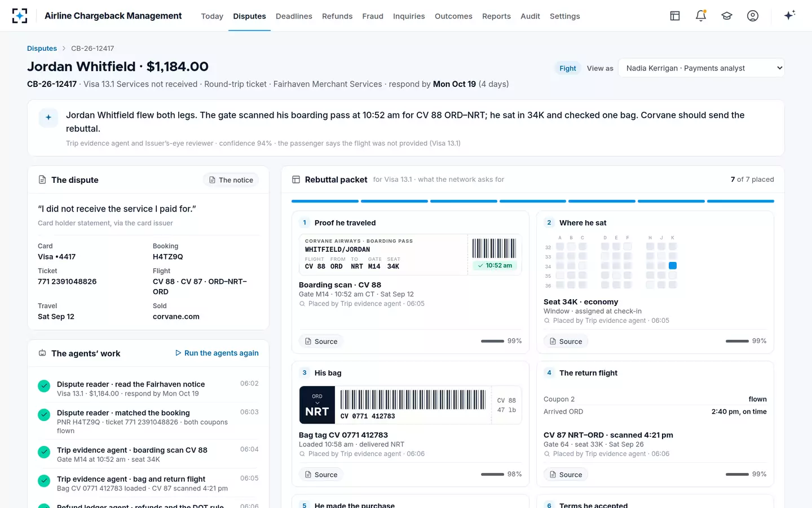Screen dimensions: 812x508
Task: Click the Rebuttal packet table icon
Action: click(296, 179)
